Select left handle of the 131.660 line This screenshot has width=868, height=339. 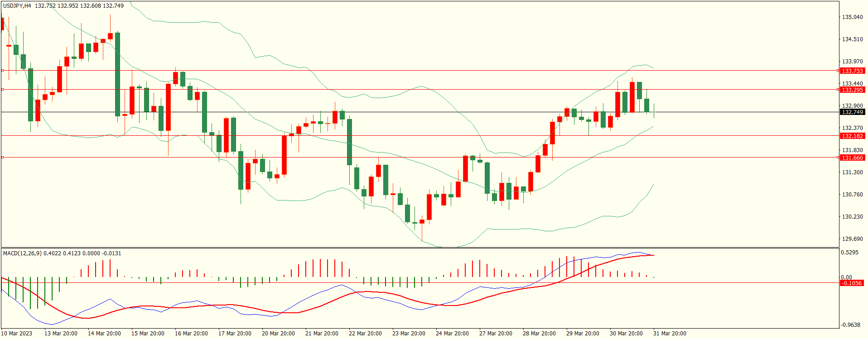[x=2, y=157]
